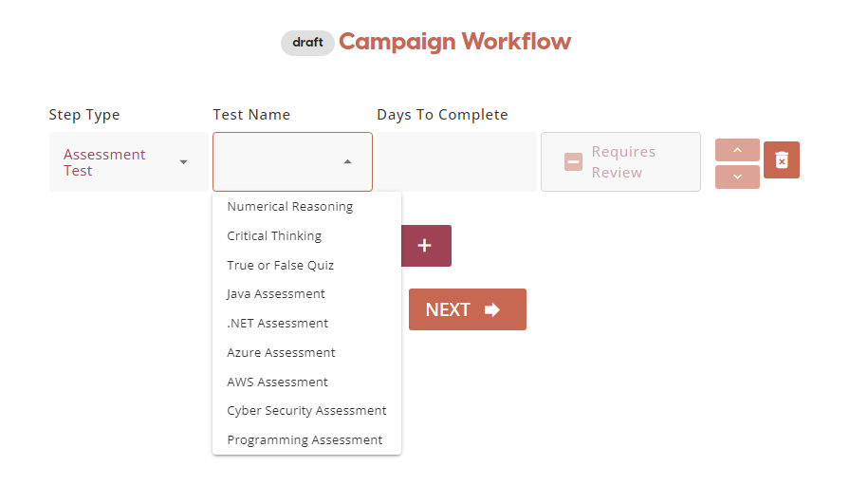Viewport: 868px width, 485px height.
Task: Collapse the Test Name dropdown arrow
Action: 347,162
